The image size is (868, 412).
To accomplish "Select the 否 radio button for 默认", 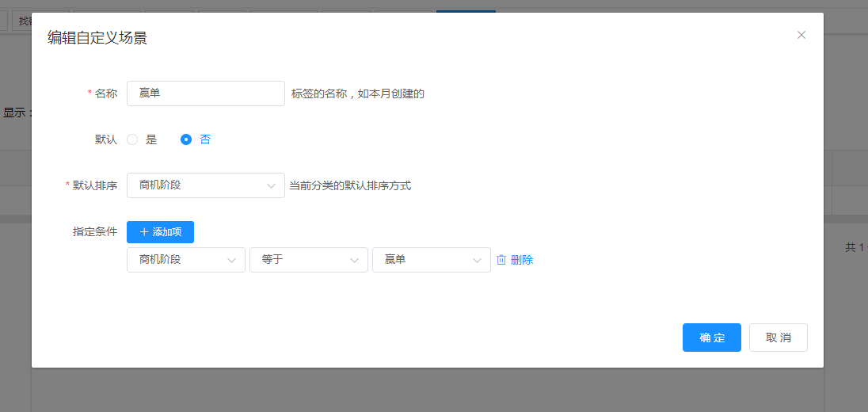I will (186, 139).
